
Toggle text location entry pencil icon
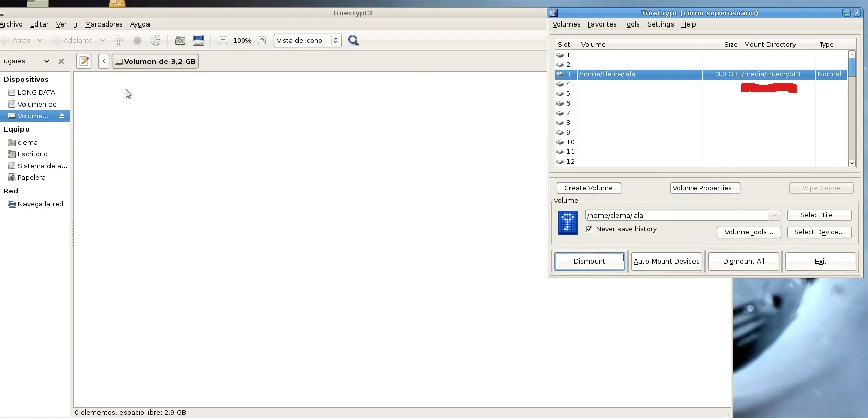(84, 61)
